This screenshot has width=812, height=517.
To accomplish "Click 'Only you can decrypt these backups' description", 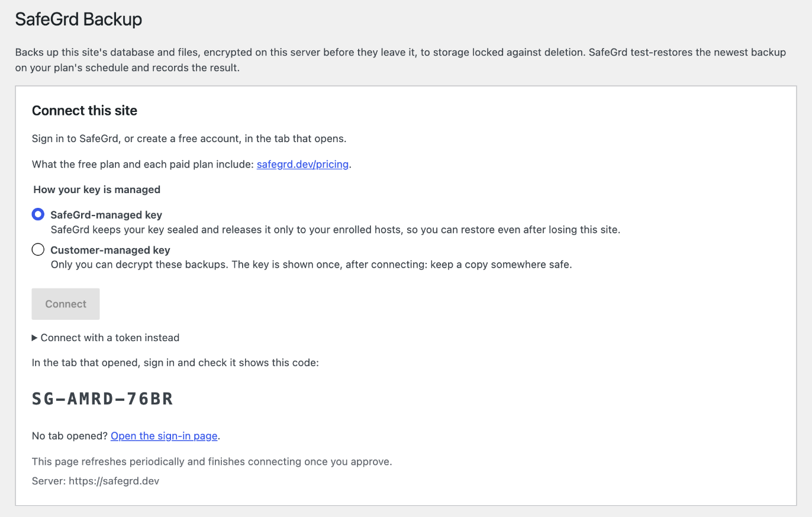I will [311, 265].
